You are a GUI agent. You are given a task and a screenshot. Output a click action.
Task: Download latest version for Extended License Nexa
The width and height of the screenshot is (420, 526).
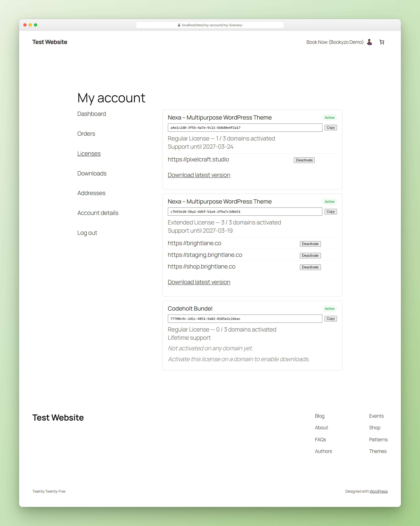tap(199, 282)
